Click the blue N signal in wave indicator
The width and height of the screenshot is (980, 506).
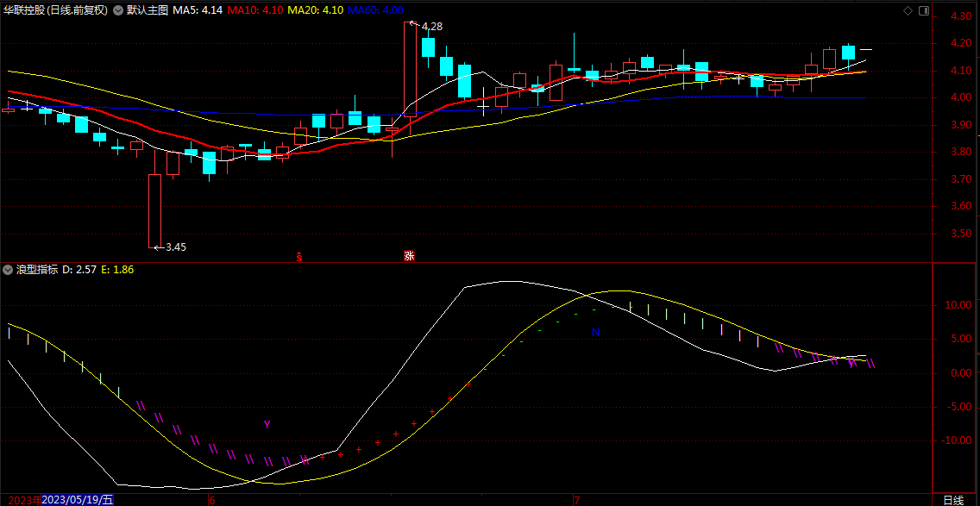pyautogui.click(x=595, y=333)
